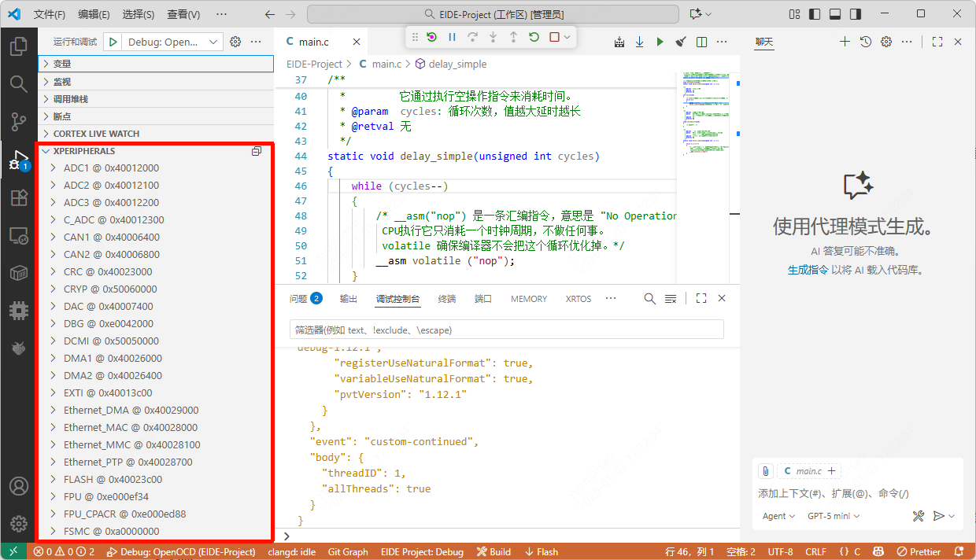Stop debugging with the red square

pyautogui.click(x=554, y=37)
